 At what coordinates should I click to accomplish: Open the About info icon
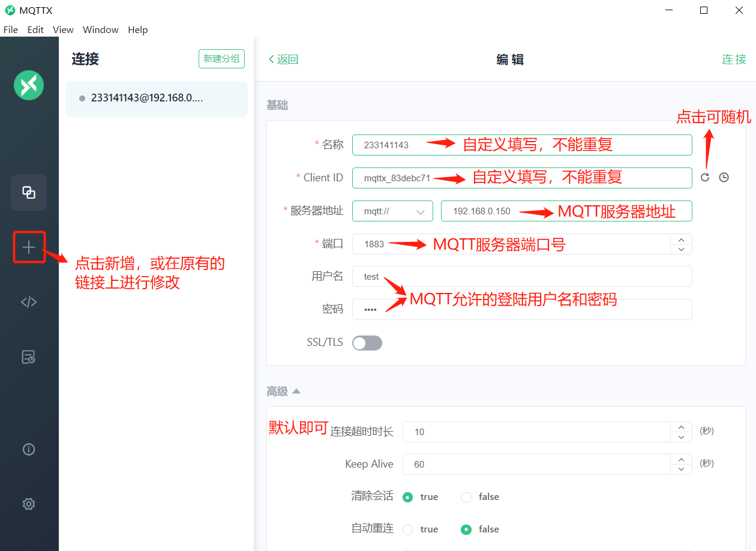coord(29,449)
